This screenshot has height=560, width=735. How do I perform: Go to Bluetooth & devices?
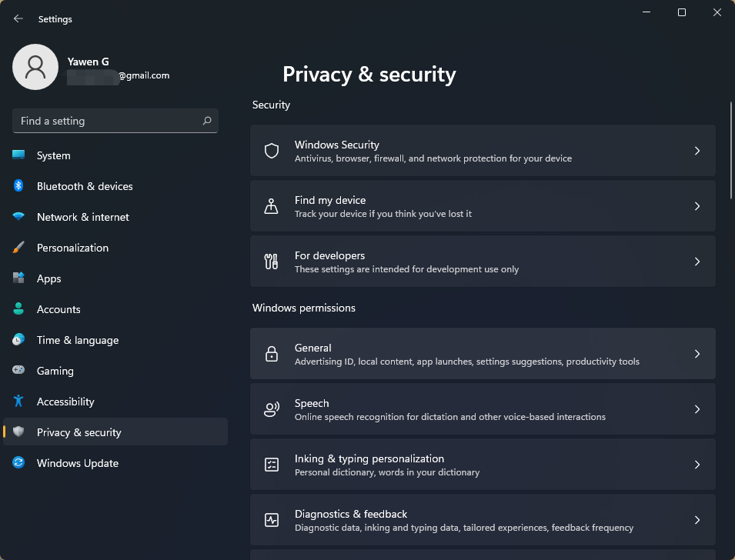pyautogui.click(x=115, y=186)
